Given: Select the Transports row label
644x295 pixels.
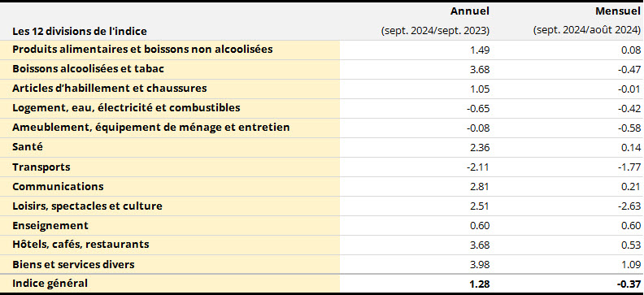Looking at the screenshot, I should (41, 167).
